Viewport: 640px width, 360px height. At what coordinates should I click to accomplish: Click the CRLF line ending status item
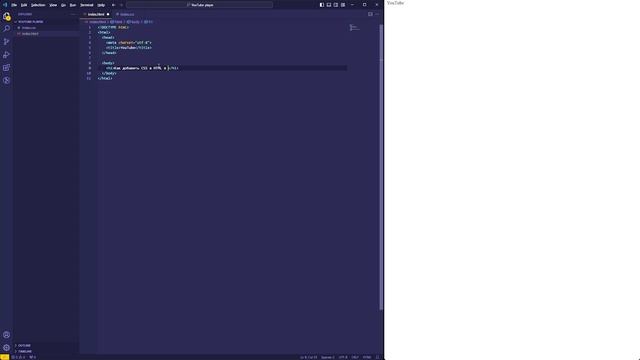click(x=355, y=357)
